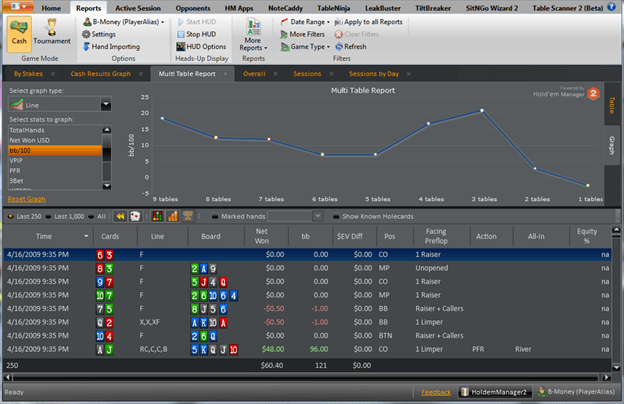
Task: Open the Game Type dropdown
Action: (x=305, y=47)
